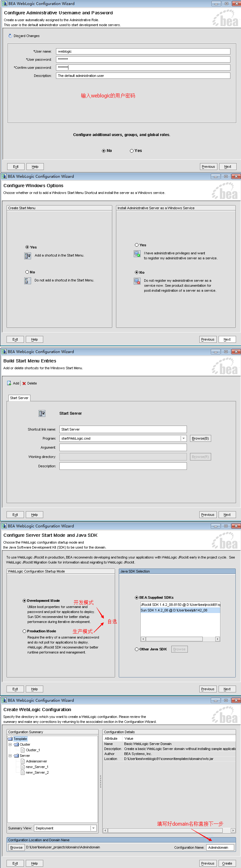Select new_Server_1 in the configuration tree
Image resolution: width=241 pixels, height=868 pixels.
[37, 767]
